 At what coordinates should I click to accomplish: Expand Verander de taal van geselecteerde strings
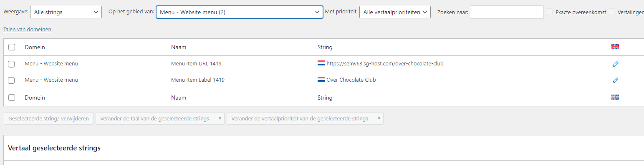point(160,119)
